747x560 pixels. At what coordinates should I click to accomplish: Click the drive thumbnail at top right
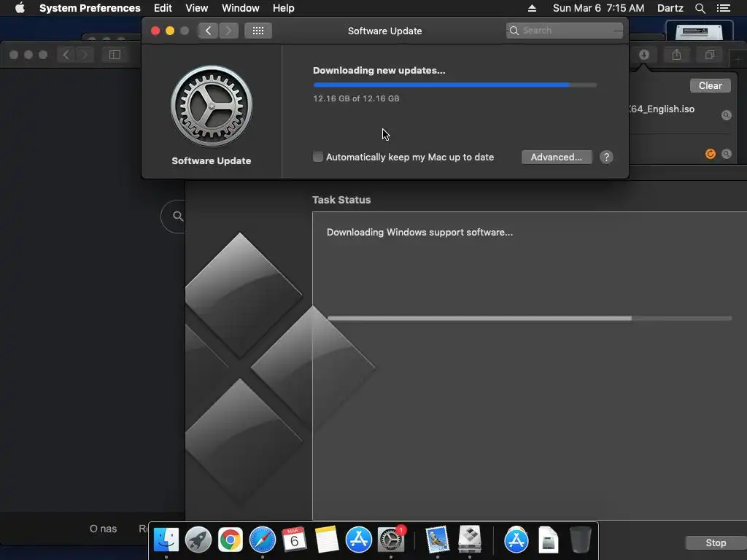pyautogui.click(x=698, y=31)
